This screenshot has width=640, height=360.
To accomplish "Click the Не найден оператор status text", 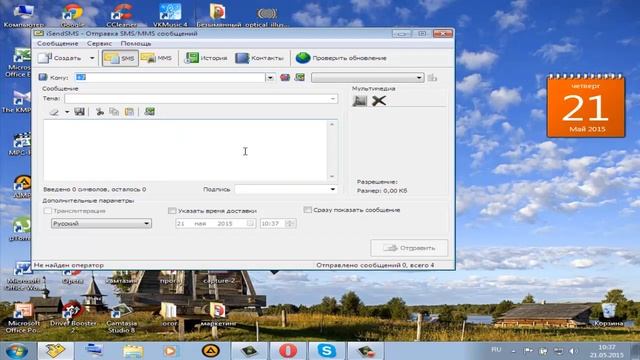I will tap(69, 265).
